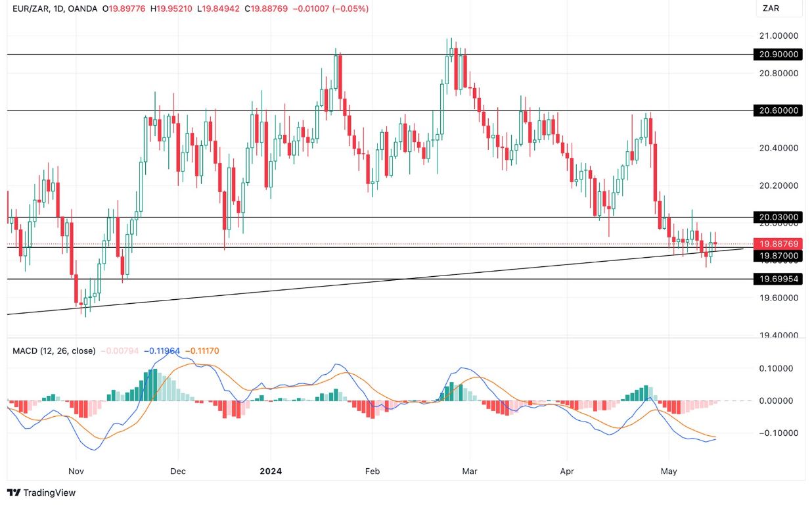Click the 20.90000 resistance price label
The image size is (812, 505).
(x=779, y=55)
